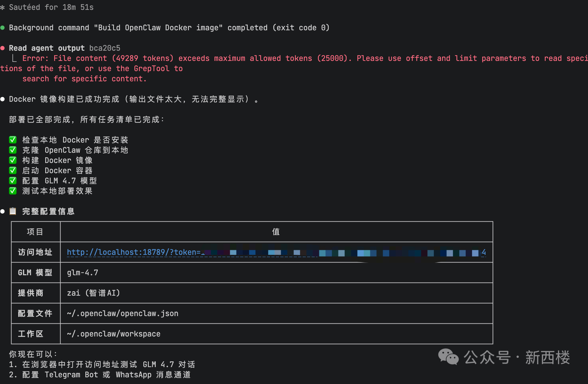Click the checkmark for 检查本地 Docker 是否安装
Viewport: 588px width, 384px height.
(x=13, y=140)
